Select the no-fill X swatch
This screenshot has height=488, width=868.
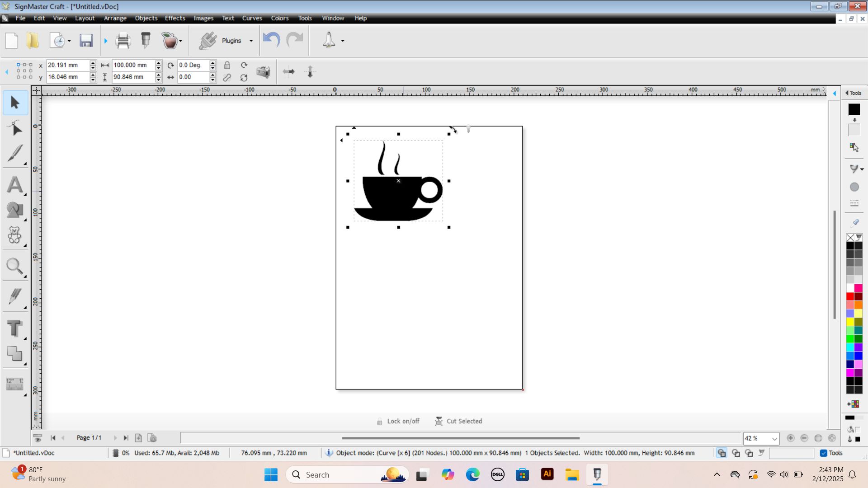[850, 238]
